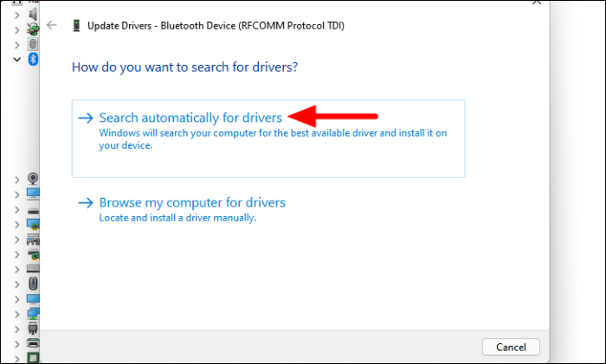Click the Keyboards icon in device tree

pos(33,269)
